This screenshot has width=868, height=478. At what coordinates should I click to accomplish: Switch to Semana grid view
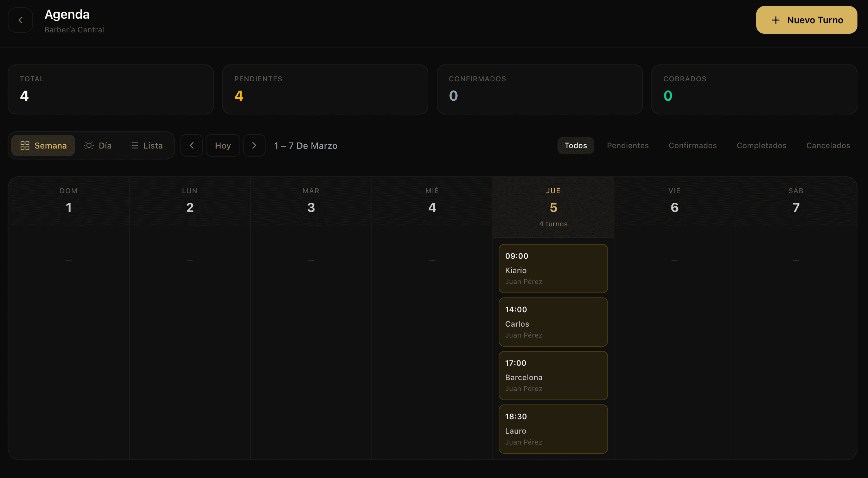(43, 145)
